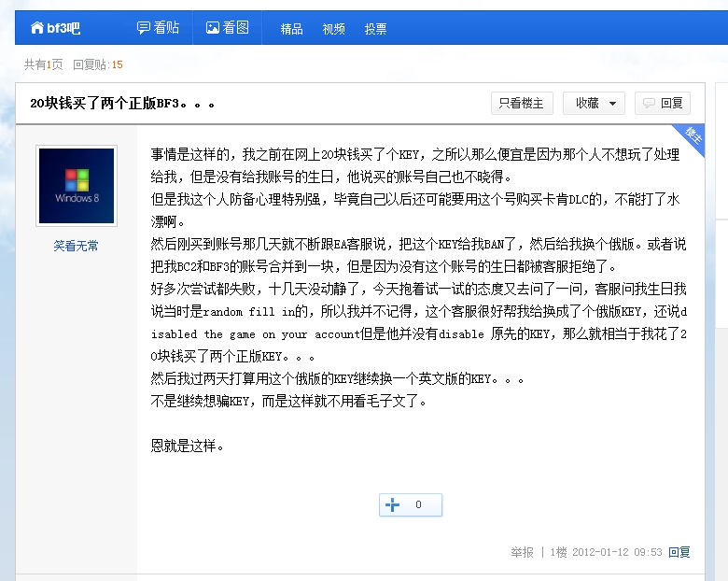The width and height of the screenshot is (728, 581).
Task: Click the 共有1页 page count text
Action: 44,64
